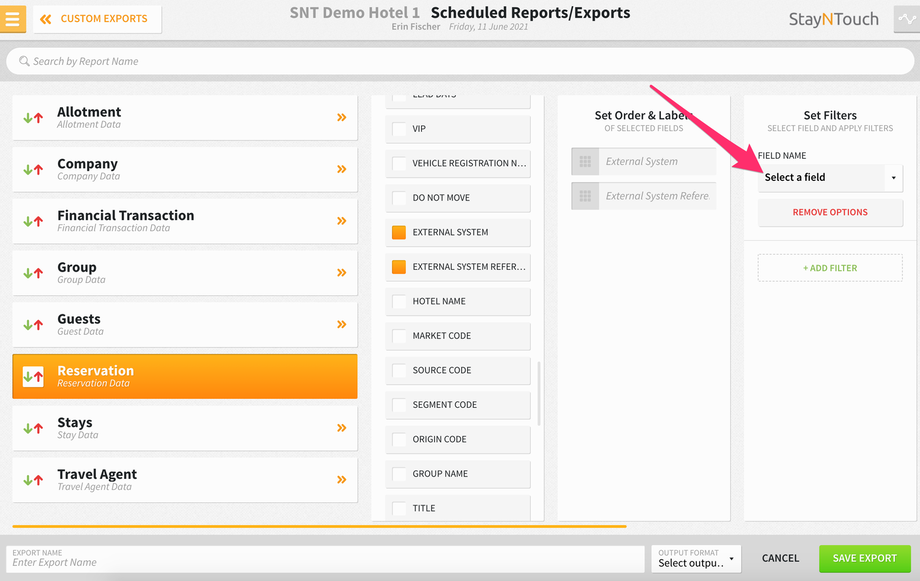Click the + Add Filter button
The width and height of the screenshot is (920, 581).
[830, 268]
